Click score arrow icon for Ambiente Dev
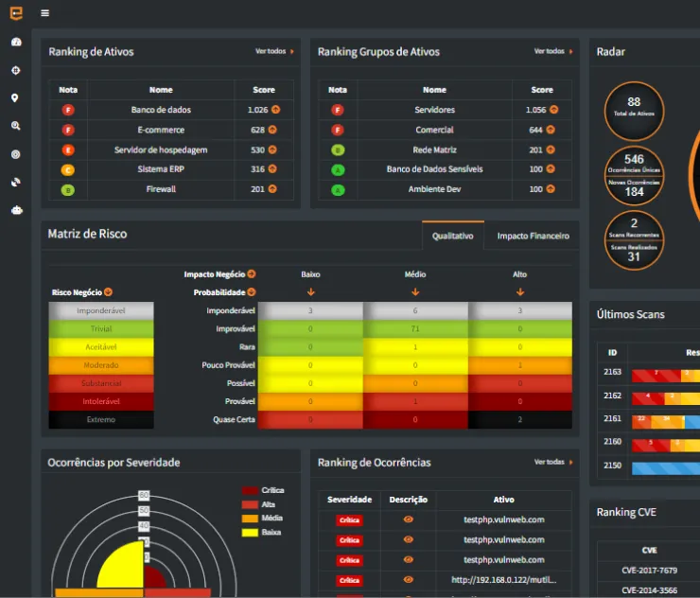700x598 pixels. click(551, 189)
